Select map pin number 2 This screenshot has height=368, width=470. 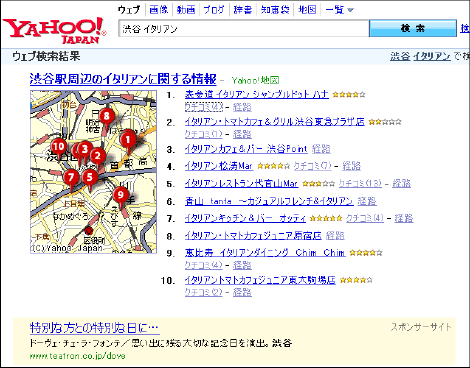(98, 156)
